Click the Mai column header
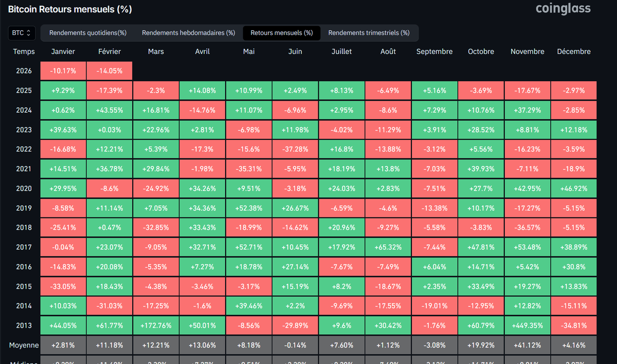The height and width of the screenshot is (364, 617). (249, 51)
